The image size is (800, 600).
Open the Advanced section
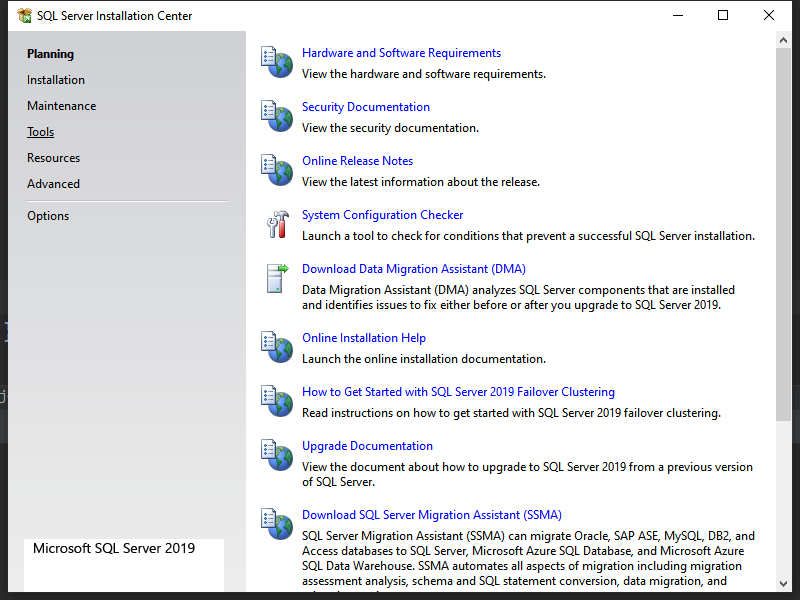tap(54, 184)
